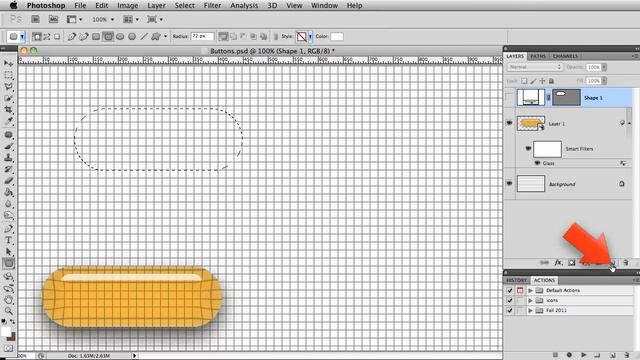The image size is (640, 360).
Task: Uncheck the Icons action set checkbox
Action: coord(509,300)
